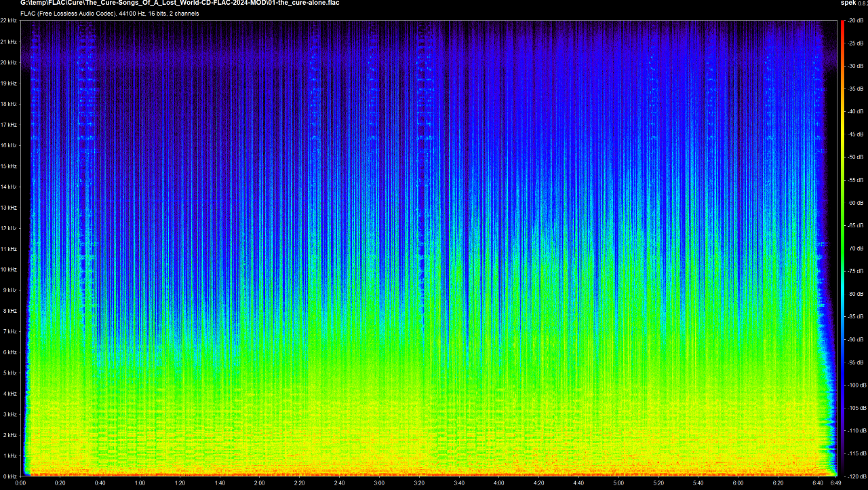Click the spek logo text
This screenshot has height=490, width=868.
point(848,3)
